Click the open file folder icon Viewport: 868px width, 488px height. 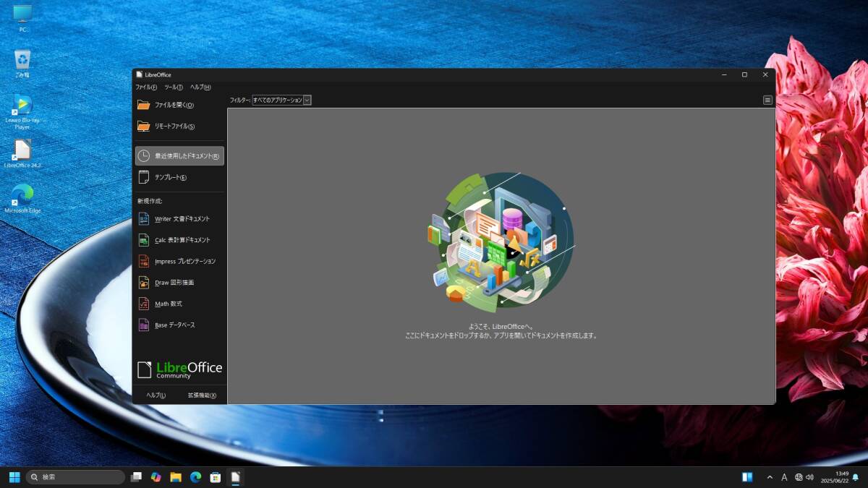tap(143, 105)
